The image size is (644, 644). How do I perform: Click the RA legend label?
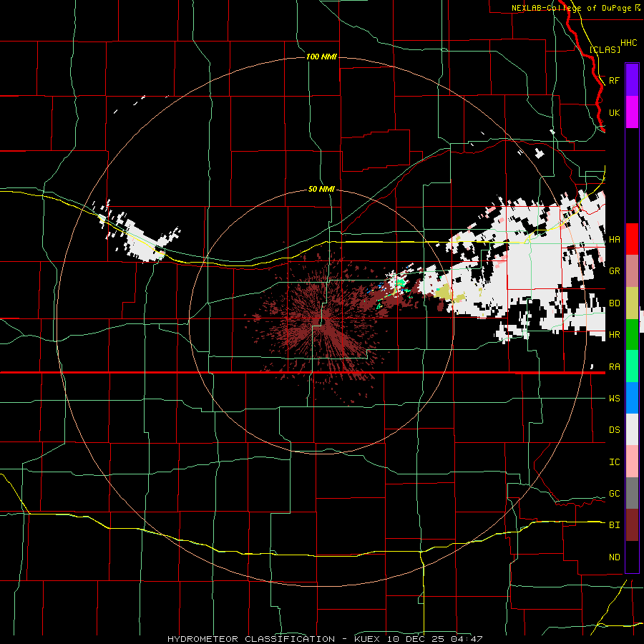pos(615,367)
